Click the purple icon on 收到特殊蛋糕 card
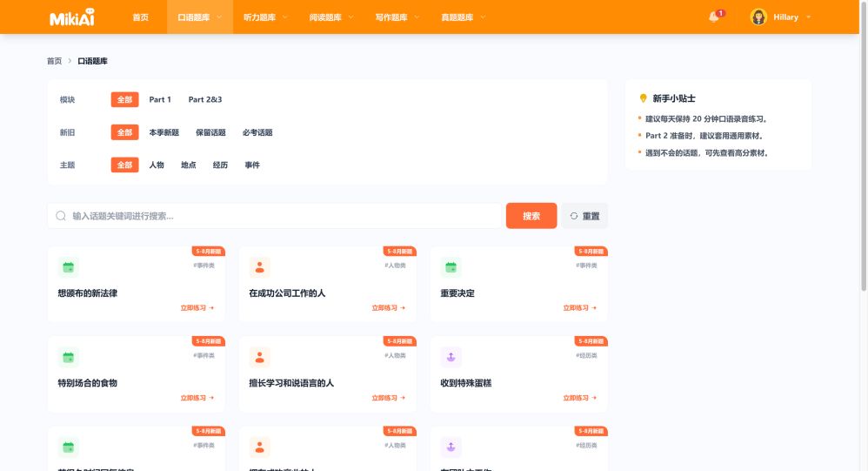The width and height of the screenshot is (868, 471). coord(451,357)
